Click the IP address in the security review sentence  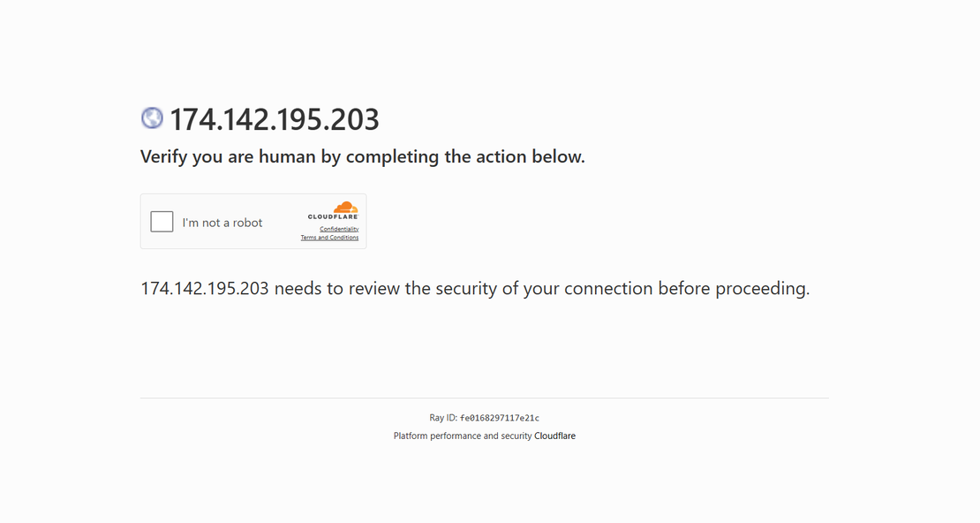coord(205,289)
